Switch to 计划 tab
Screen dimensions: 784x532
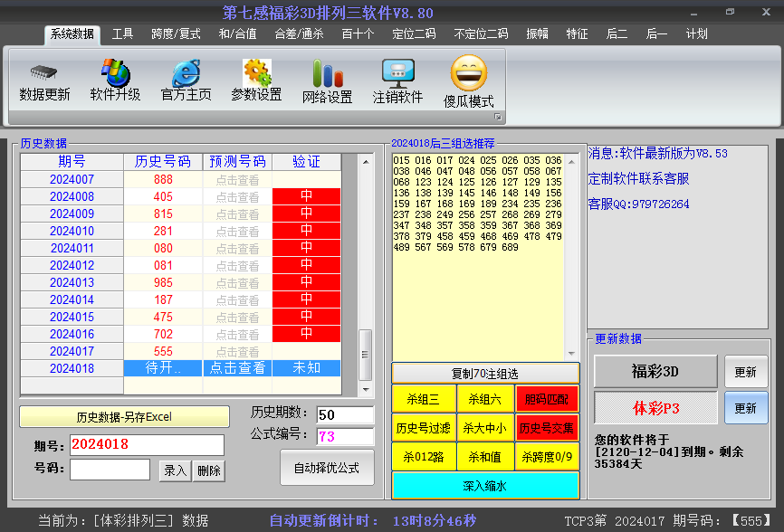point(696,34)
